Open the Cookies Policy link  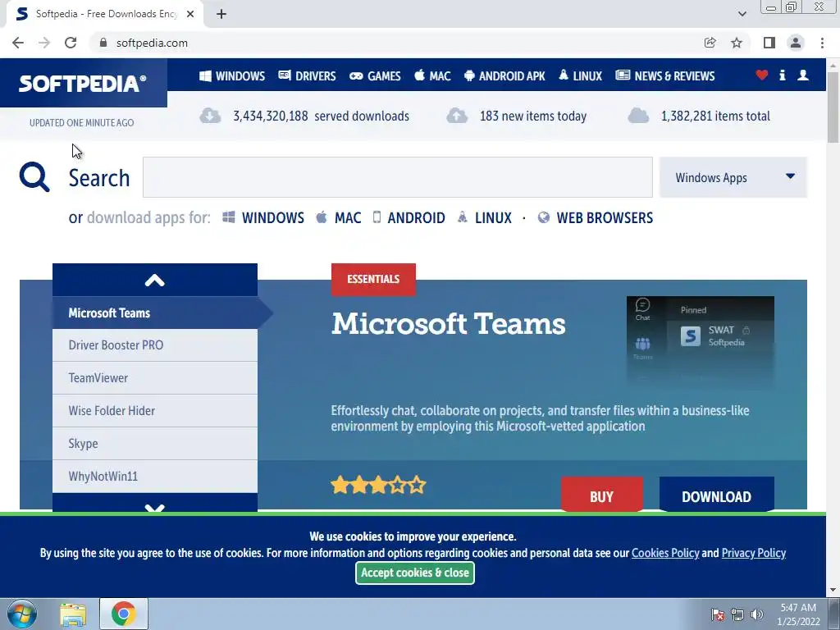[665, 553]
